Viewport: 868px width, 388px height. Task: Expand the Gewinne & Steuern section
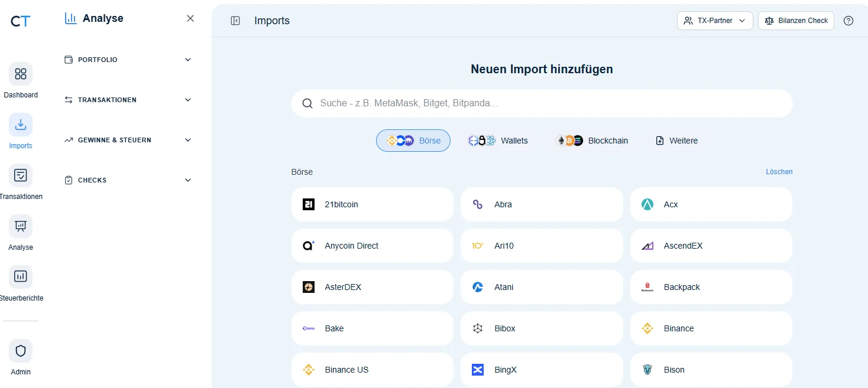tap(128, 140)
